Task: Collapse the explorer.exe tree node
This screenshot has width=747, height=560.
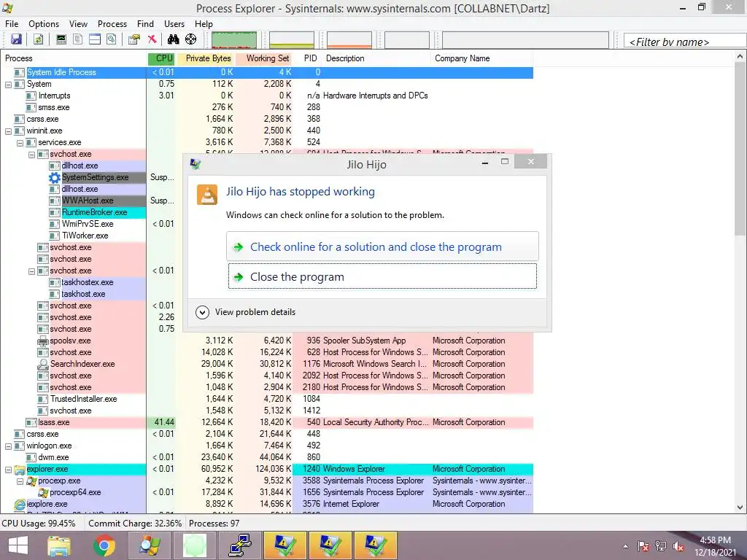Action: 8,470
